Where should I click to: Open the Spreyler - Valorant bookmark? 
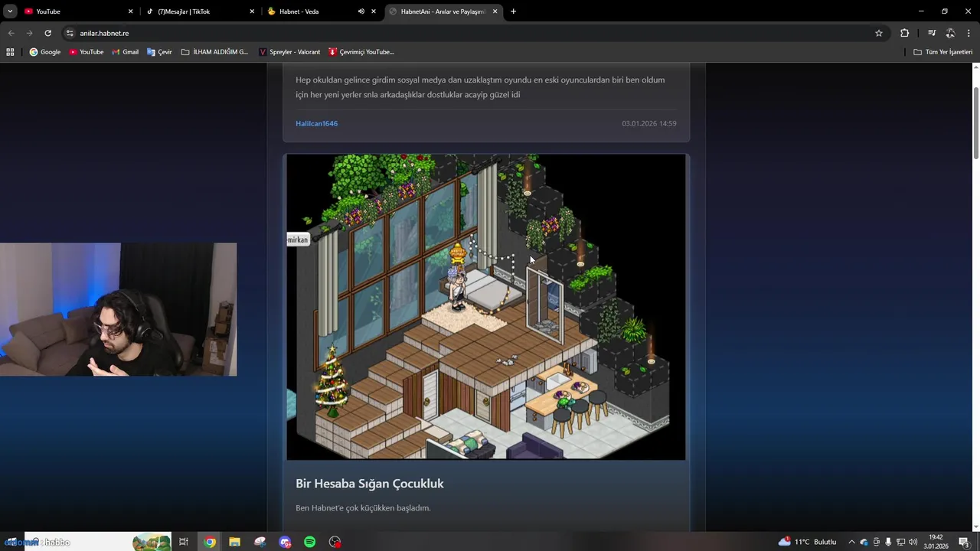[289, 52]
